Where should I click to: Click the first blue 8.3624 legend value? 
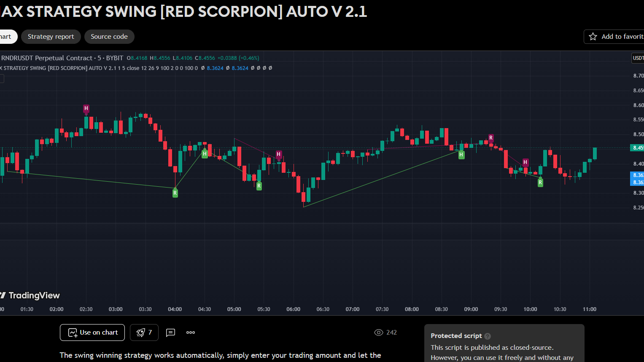coord(215,68)
